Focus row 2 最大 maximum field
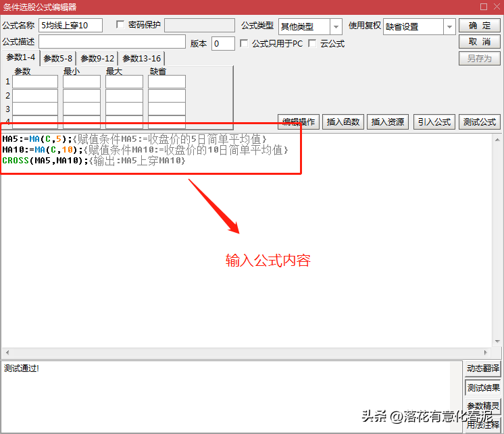This screenshot has height=434, width=504. point(124,96)
